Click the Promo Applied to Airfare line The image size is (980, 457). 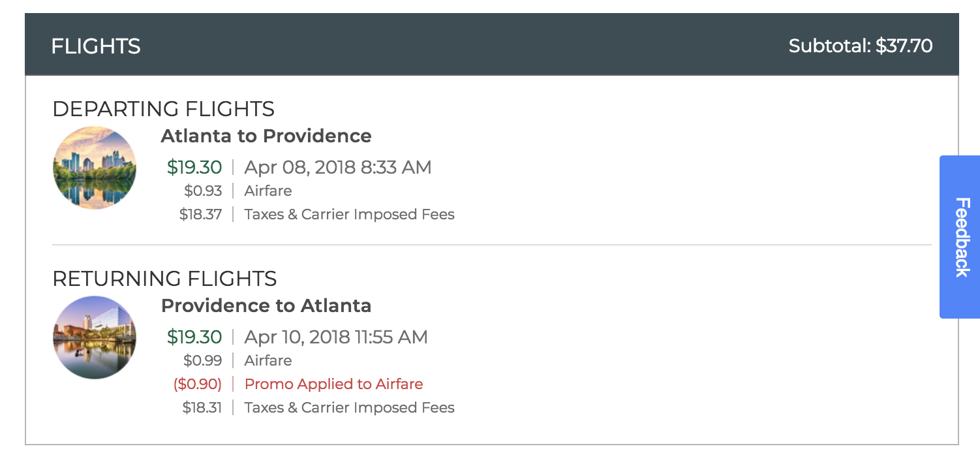[333, 384]
